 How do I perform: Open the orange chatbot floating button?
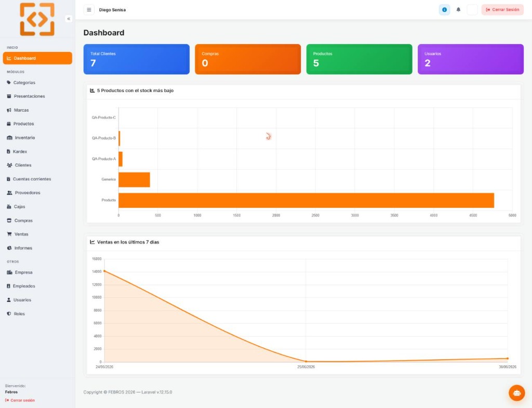517,393
